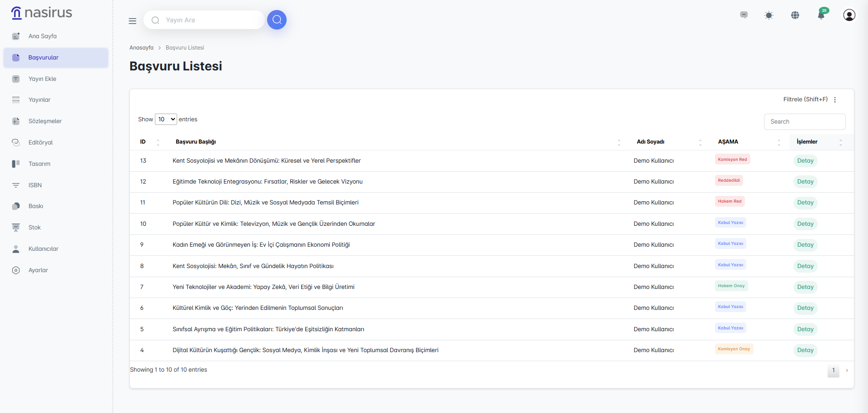Go to Sözleşmeler sidebar item
Viewport: 868px width, 413px height.
click(45, 121)
